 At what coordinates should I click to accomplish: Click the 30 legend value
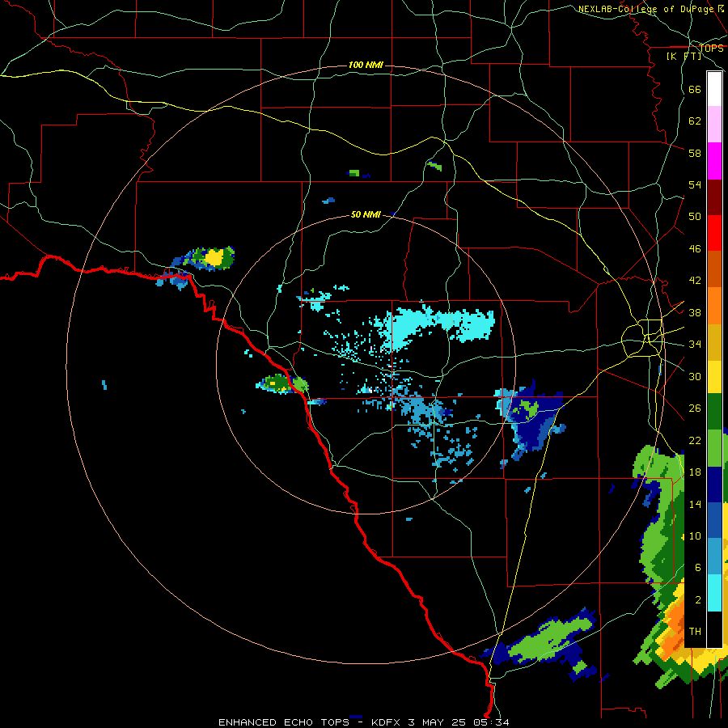tap(695, 376)
